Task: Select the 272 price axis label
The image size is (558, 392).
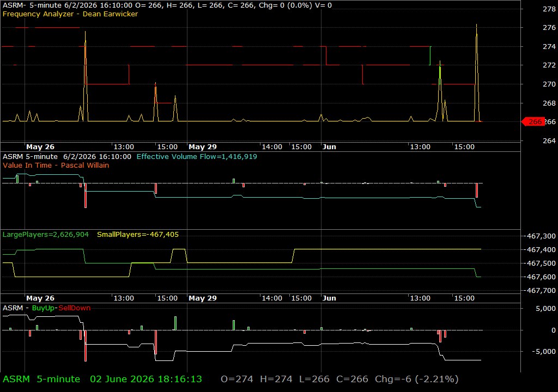Action: coord(549,65)
